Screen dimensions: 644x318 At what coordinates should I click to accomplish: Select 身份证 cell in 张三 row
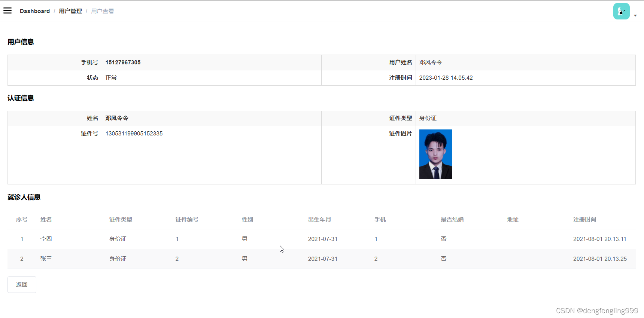[118, 259]
